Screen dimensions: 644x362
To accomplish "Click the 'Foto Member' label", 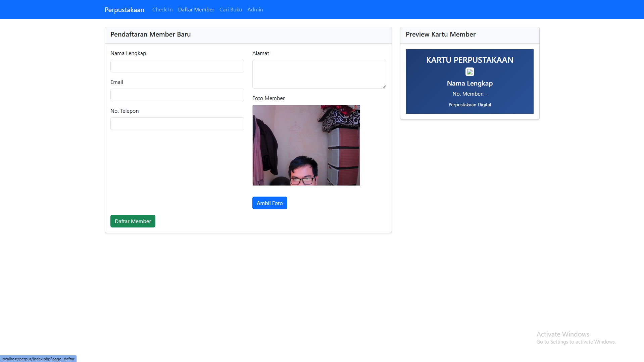I will click(x=268, y=98).
